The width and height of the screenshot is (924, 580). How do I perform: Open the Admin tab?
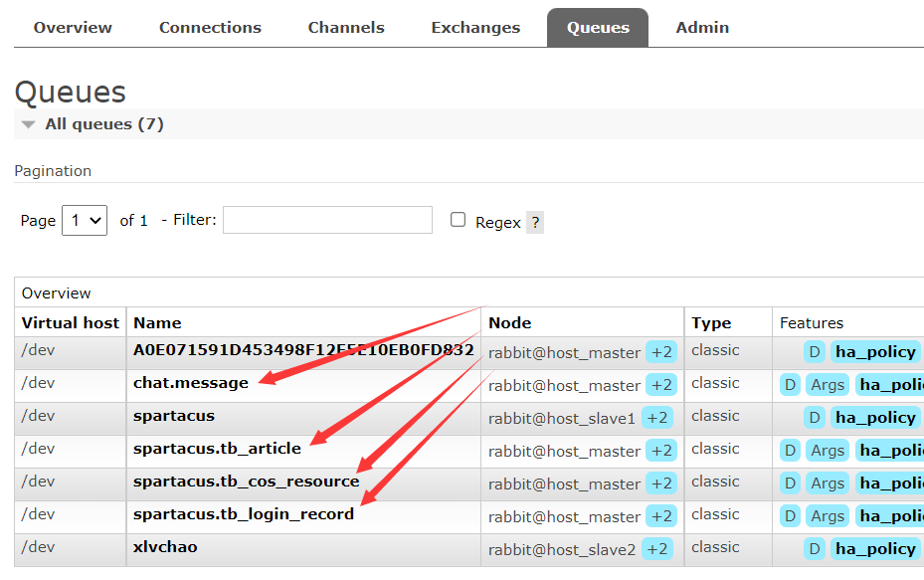[x=702, y=28]
